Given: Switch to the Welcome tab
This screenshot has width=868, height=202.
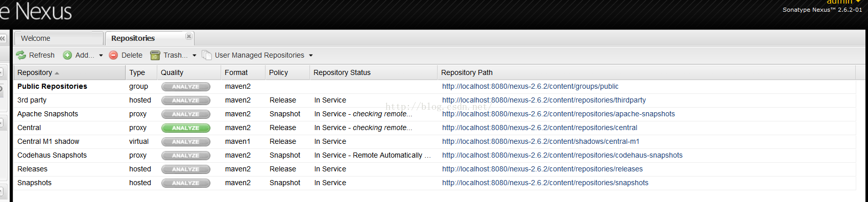Looking at the screenshot, I should pyautogui.click(x=59, y=38).
